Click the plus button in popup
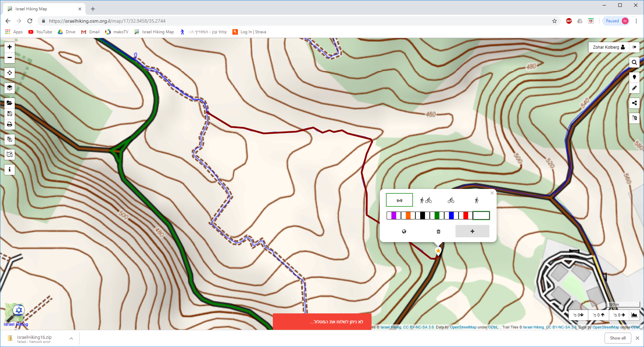This screenshot has width=644, height=347. [472, 231]
